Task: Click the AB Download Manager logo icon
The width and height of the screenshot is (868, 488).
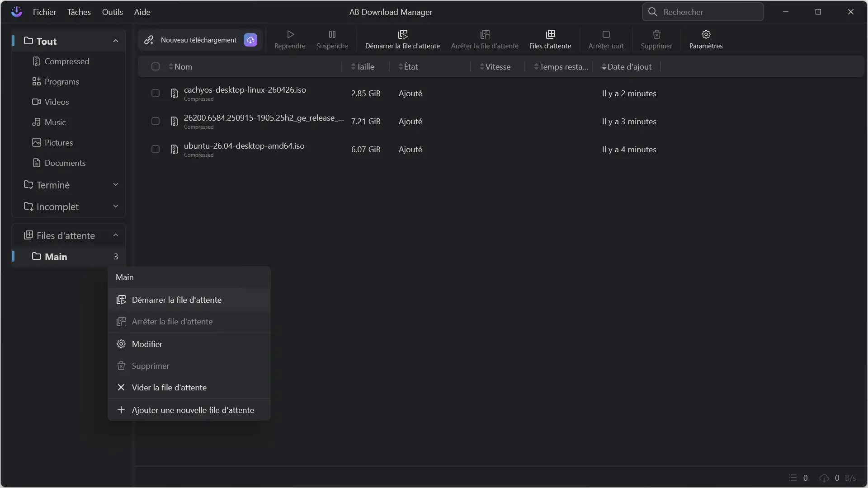Action: tap(17, 12)
